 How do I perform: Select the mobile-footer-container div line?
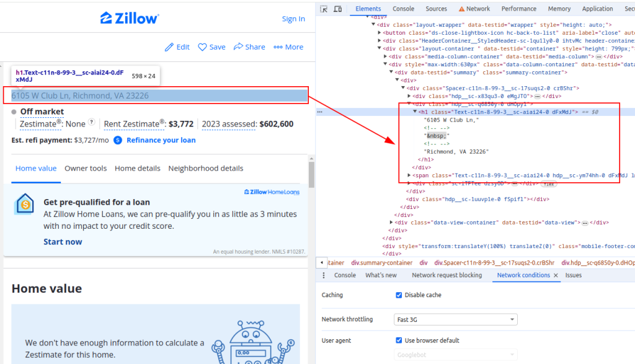pyautogui.click(x=508, y=246)
